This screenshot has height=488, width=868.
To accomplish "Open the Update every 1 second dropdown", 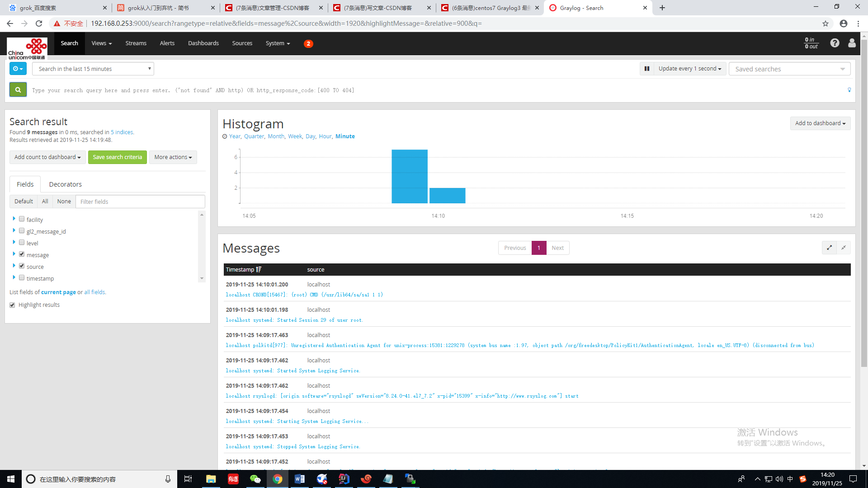I will coord(689,69).
